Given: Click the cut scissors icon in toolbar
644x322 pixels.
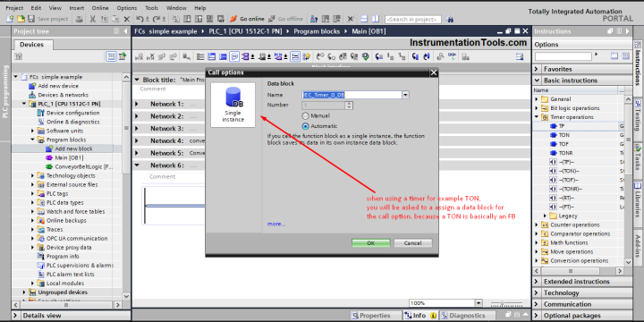Looking at the screenshot, I should click(93, 19).
